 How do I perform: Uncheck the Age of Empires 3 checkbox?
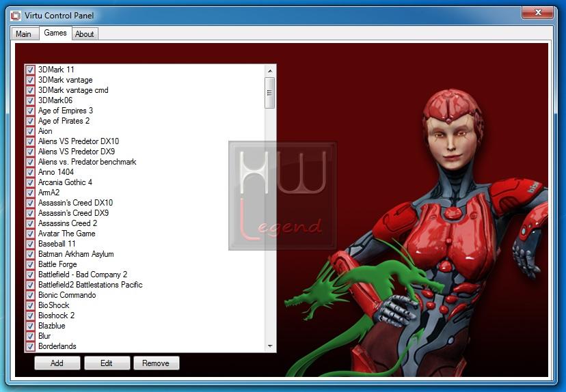(x=30, y=111)
